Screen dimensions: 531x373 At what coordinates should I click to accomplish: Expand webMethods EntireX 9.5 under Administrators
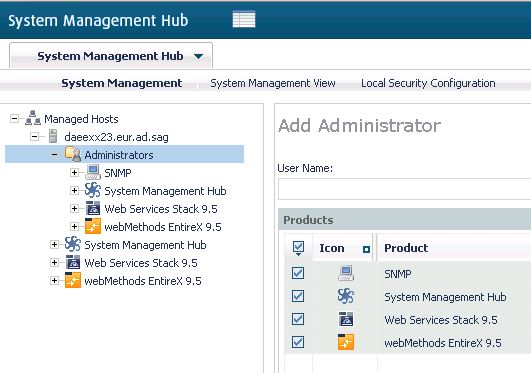(74, 226)
